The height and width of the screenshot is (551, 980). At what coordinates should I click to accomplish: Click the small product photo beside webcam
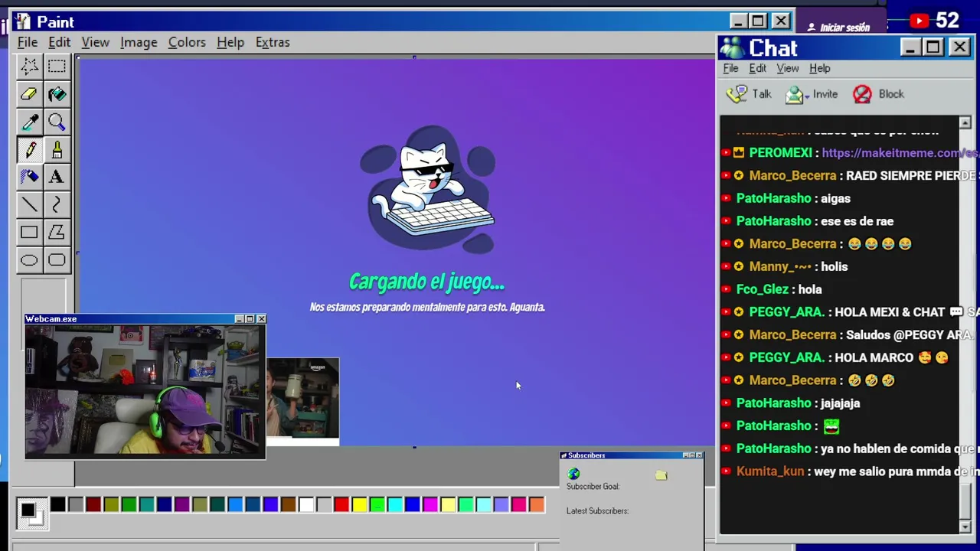point(302,401)
